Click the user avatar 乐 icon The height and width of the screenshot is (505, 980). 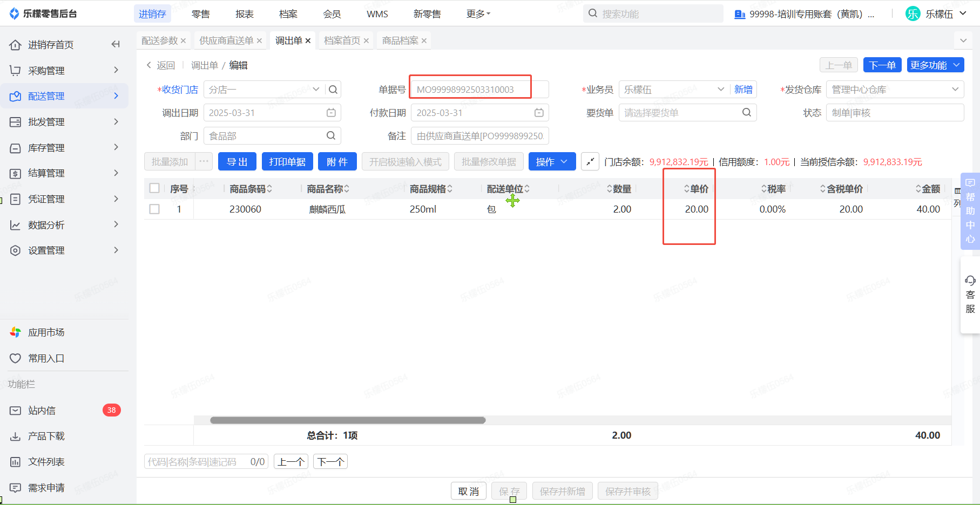[913, 14]
